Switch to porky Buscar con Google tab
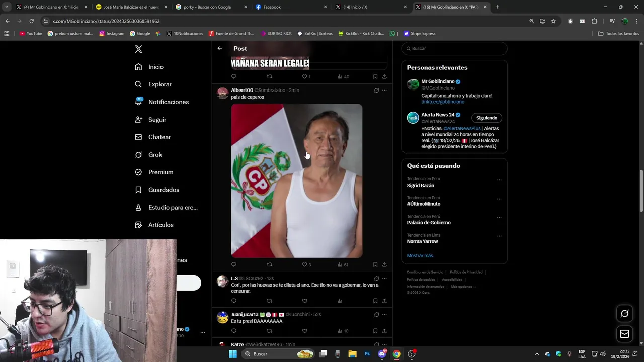This screenshot has height=362, width=644. tap(211, 7)
